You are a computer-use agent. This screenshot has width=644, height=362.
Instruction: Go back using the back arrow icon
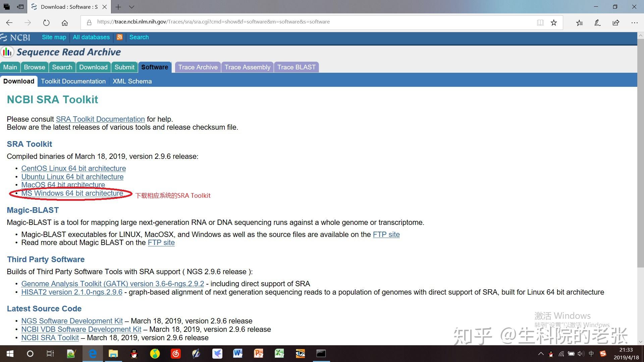[x=9, y=22]
